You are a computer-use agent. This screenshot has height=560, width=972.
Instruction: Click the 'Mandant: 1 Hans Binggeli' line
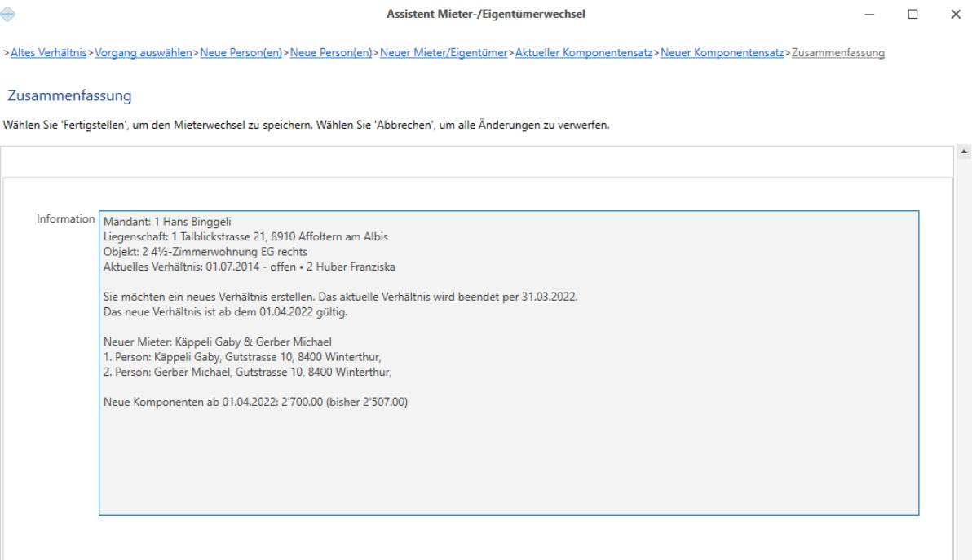click(167, 222)
